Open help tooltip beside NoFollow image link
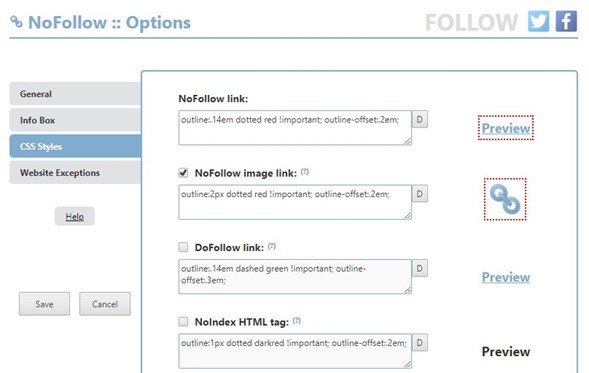 [x=305, y=172]
